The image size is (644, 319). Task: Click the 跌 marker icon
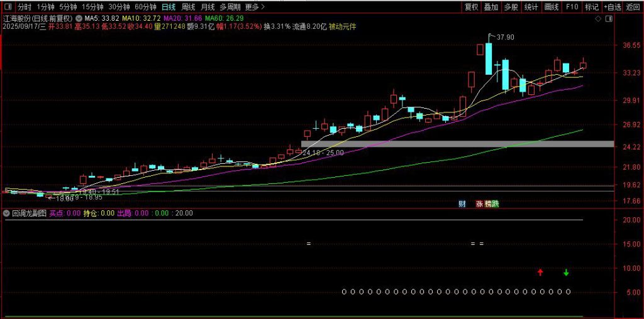pos(494,203)
